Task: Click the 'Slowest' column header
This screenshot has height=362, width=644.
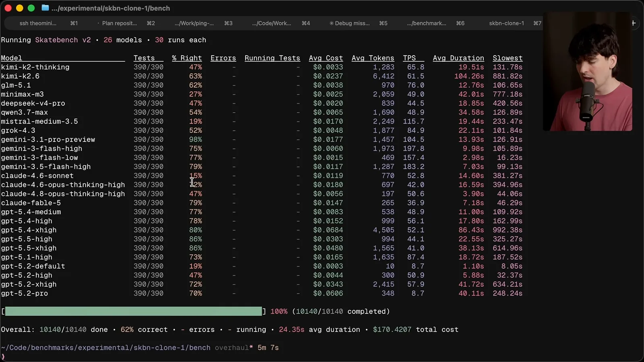Action: 508,58
